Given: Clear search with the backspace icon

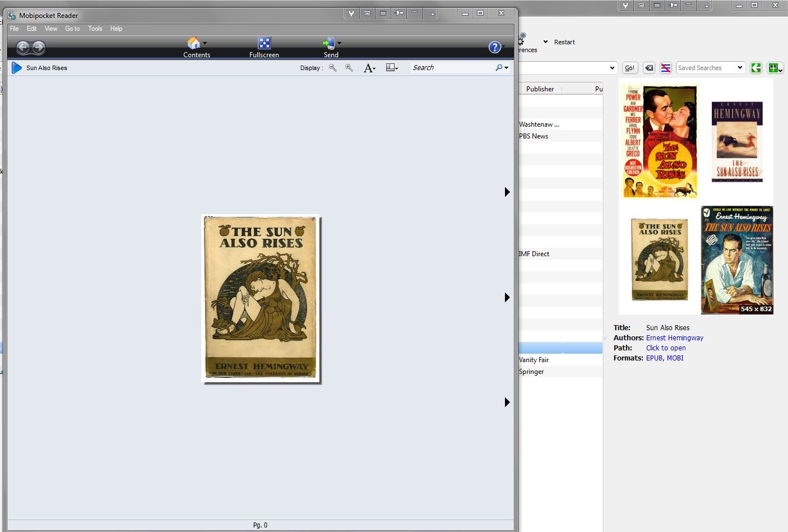Looking at the screenshot, I should tap(649, 68).
